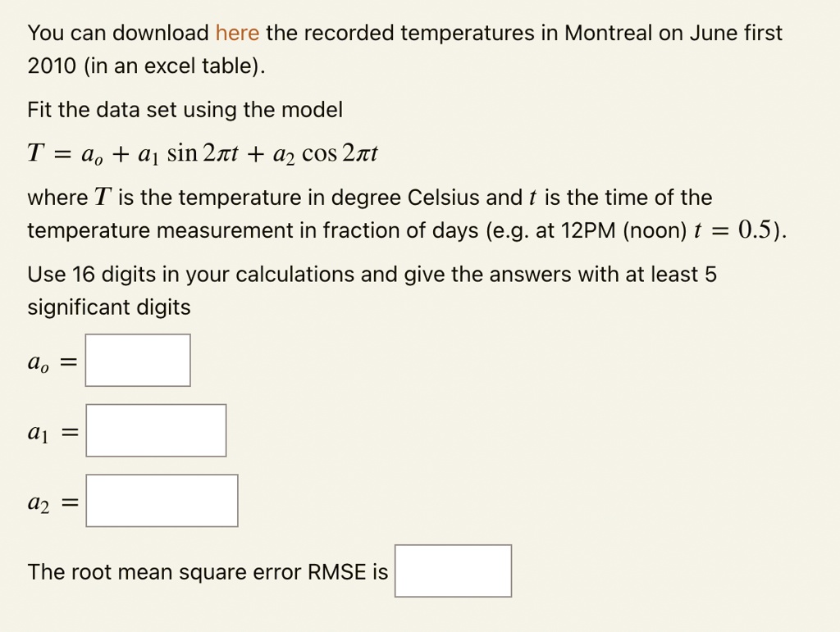Click the orange here hyperlink in first sentence
Viewport: 840px width, 632px height.
click(x=238, y=33)
